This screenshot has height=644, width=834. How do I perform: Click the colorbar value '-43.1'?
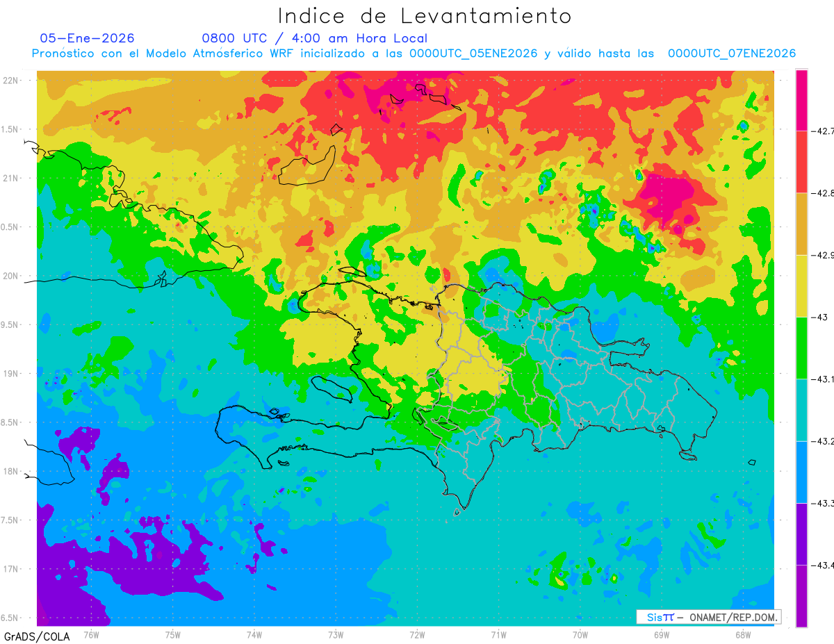click(822, 379)
